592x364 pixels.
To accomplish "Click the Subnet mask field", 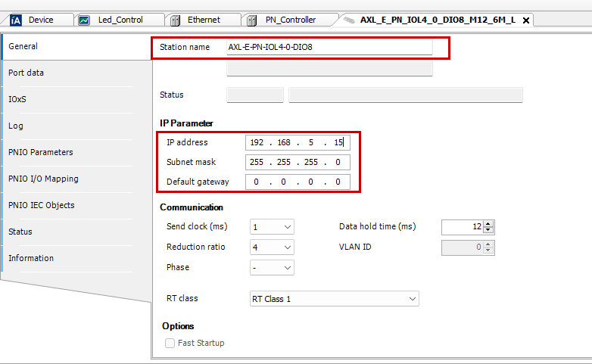I will point(298,162).
